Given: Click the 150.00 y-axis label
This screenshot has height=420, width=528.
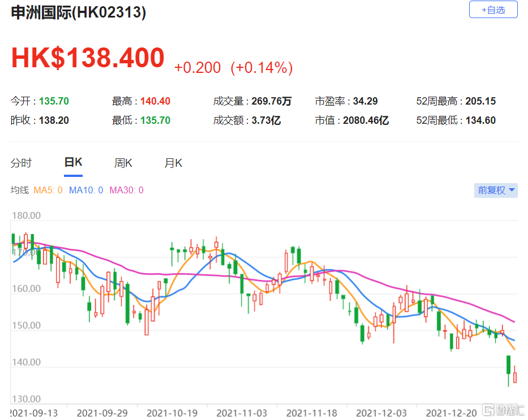Looking at the screenshot, I should (26, 325).
